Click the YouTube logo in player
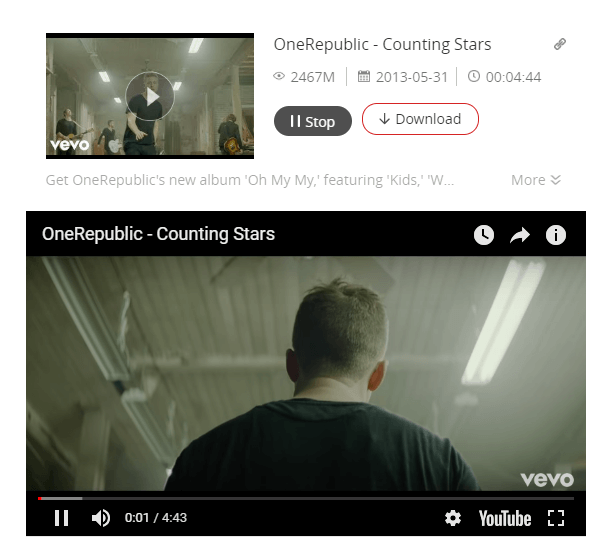 point(505,519)
